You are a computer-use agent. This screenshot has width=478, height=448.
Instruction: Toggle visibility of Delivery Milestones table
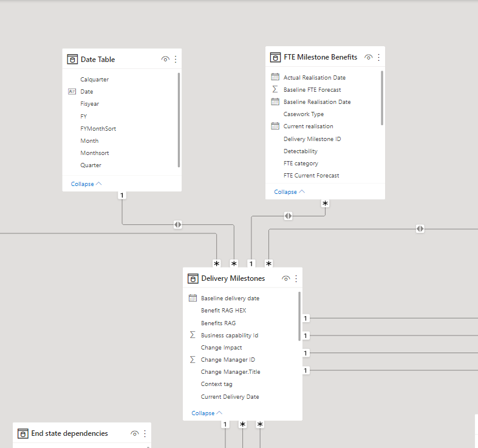pos(285,278)
